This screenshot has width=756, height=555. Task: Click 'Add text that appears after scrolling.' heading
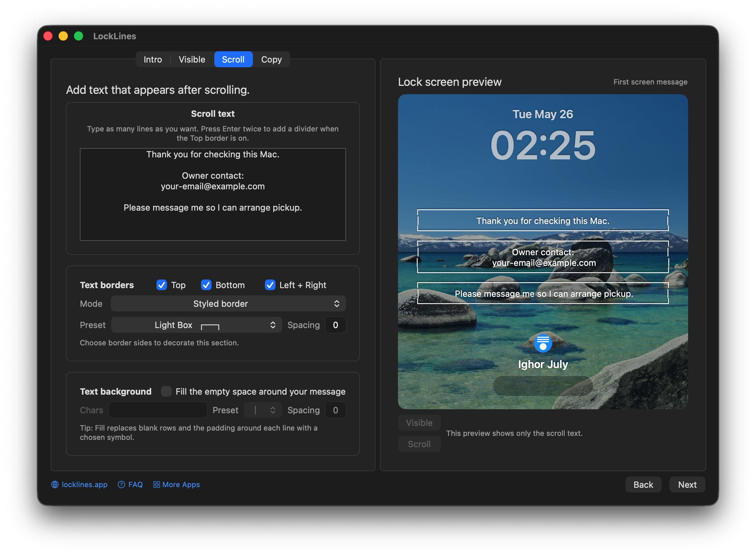158,90
